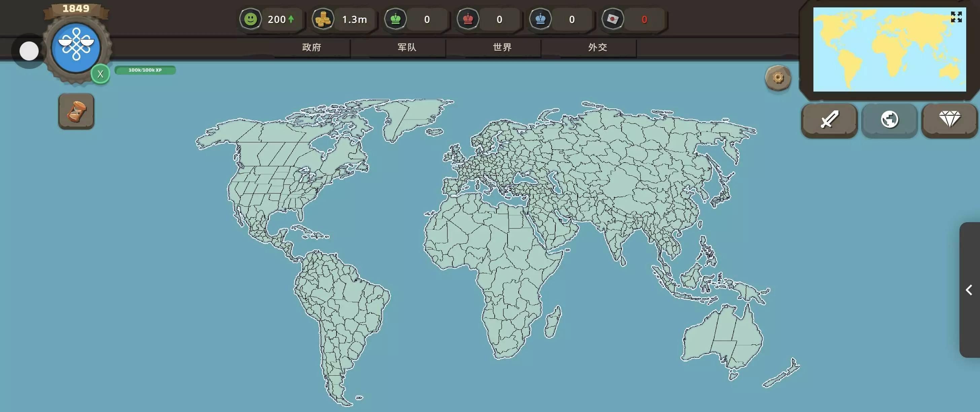Open the 政府 government tab
980x412 pixels.
click(312, 47)
